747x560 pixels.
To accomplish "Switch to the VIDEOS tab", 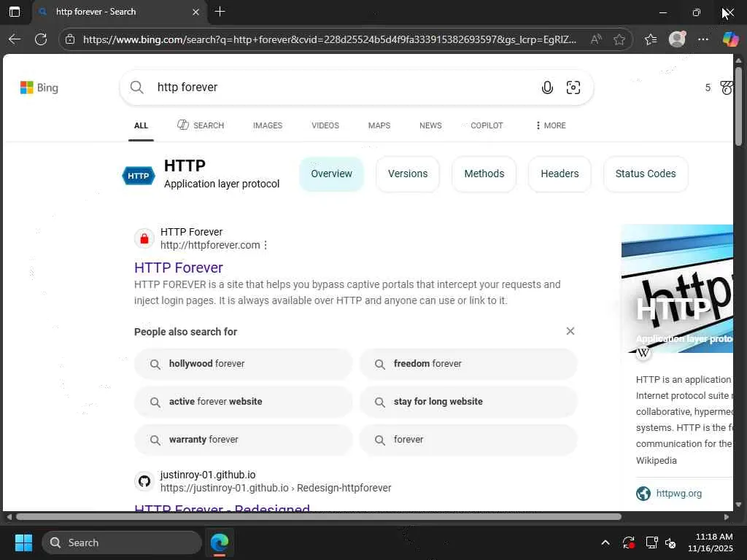I will 325,125.
